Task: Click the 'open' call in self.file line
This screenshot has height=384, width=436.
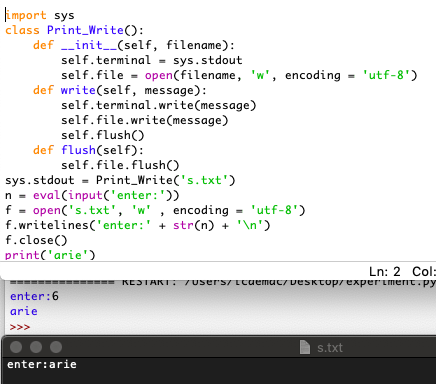Action: tap(159, 75)
